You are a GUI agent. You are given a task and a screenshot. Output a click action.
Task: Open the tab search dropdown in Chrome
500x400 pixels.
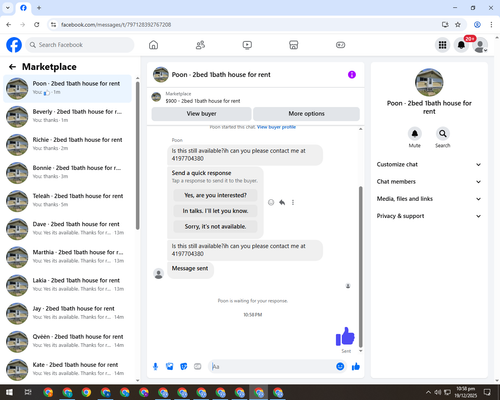pos(8,8)
